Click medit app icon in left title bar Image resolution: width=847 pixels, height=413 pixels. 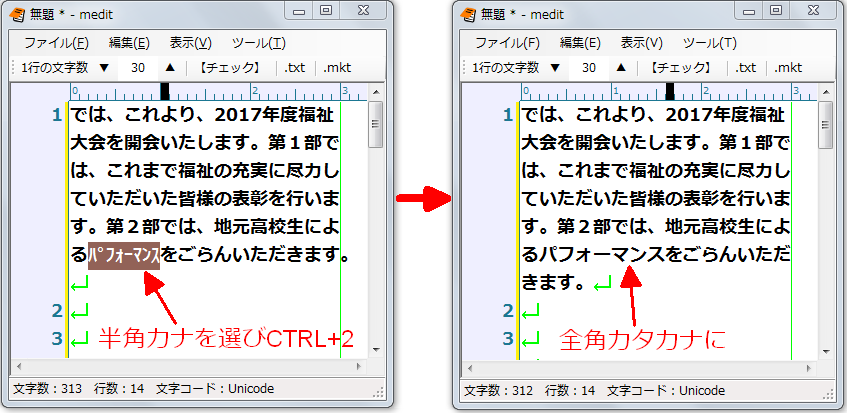click(x=17, y=15)
